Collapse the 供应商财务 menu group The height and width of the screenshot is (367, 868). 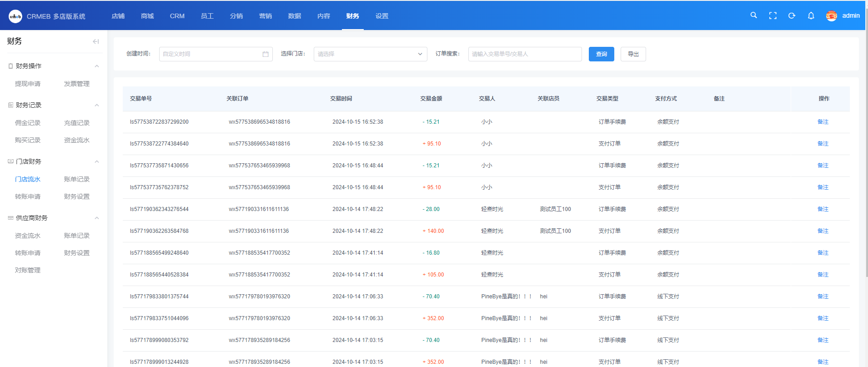tap(96, 218)
